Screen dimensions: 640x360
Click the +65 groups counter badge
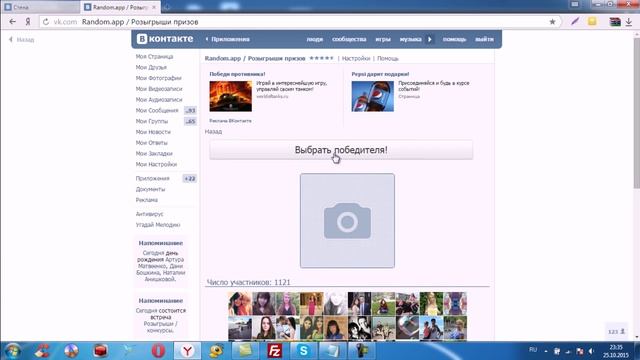(x=190, y=121)
